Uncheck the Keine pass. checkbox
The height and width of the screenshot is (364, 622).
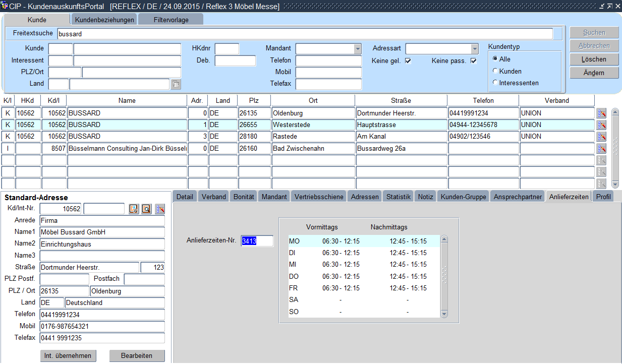473,61
